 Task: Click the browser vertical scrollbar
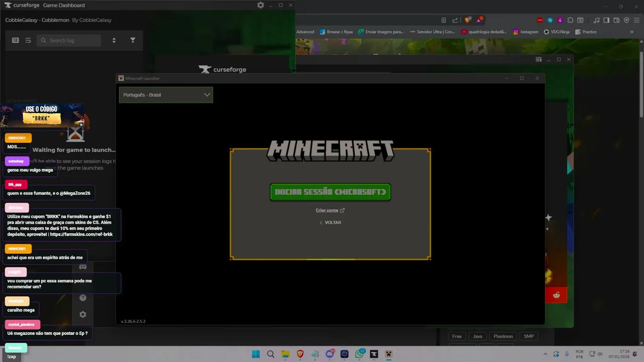coord(641,85)
